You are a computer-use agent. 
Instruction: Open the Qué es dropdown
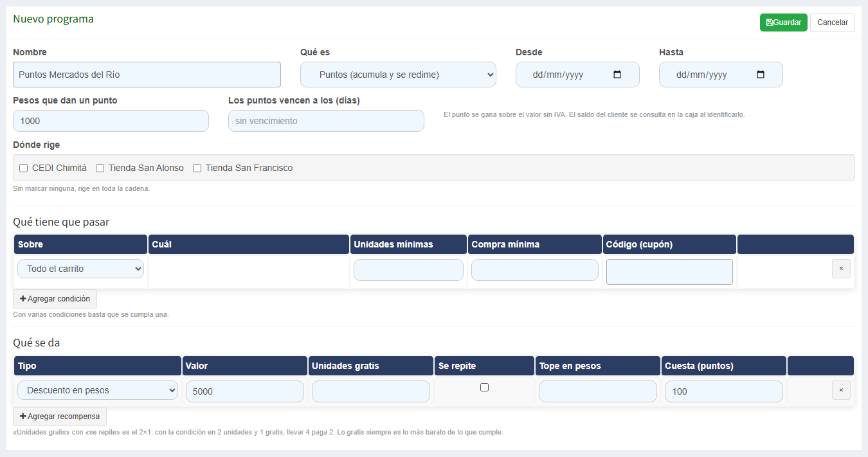[398, 75]
